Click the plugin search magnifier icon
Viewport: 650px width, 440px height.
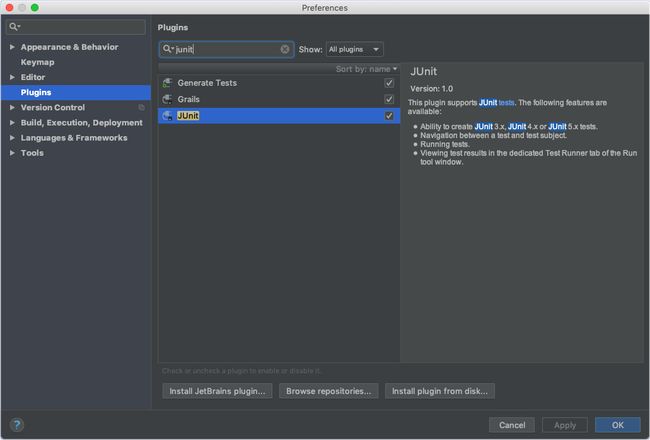(167, 49)
